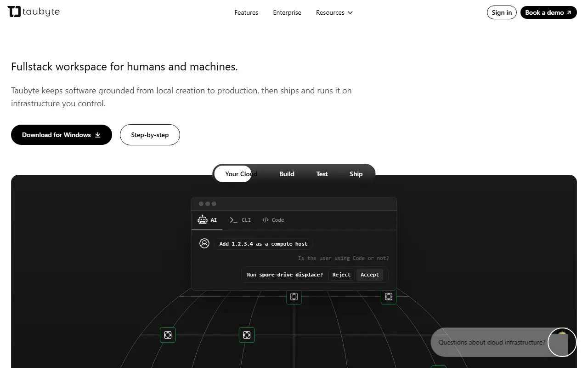
Task: Click 'Is the user using Code or not?' text
Action: pyautogui.click(x=343, y=258)
